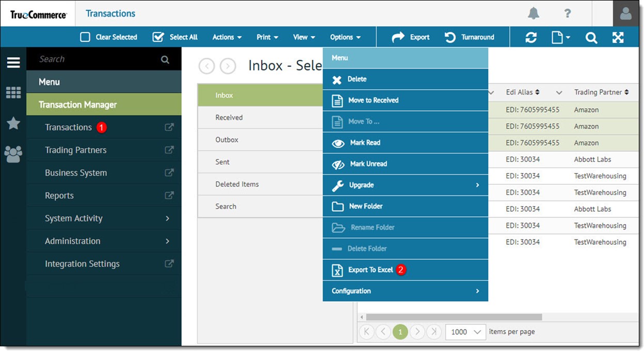Toggle the hamburger menu icon

[x=13, y=63]
